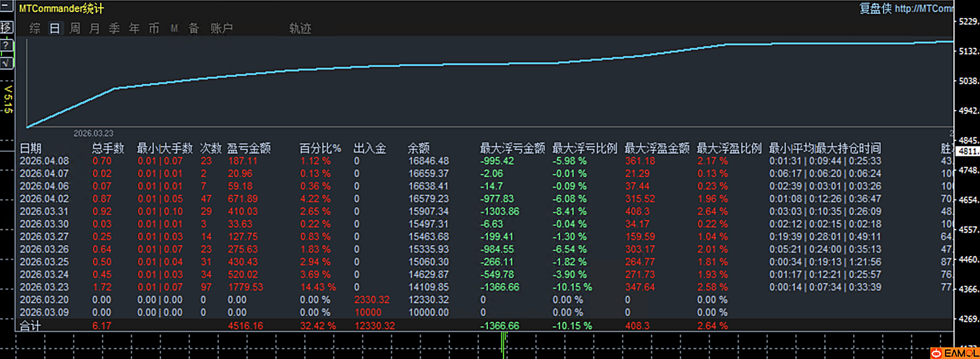Open the 账户 account tab
The image size is (980, 359).
221,28
